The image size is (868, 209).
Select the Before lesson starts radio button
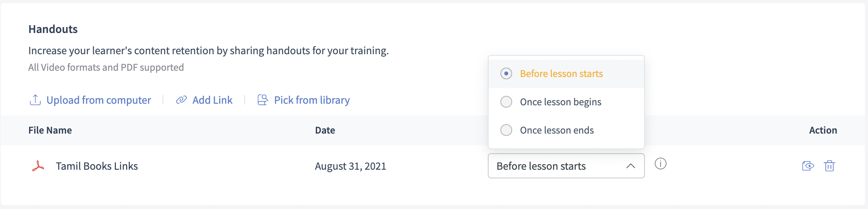pyautogui.click(x=506, y=73)
